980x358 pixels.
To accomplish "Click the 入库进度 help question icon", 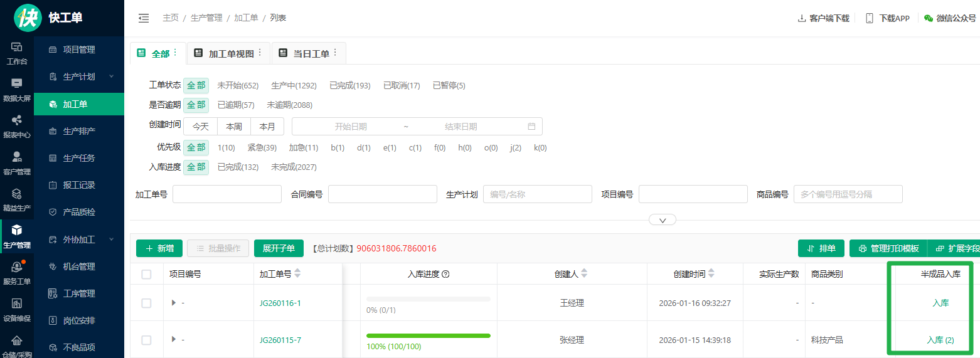I will pos(445,274).
